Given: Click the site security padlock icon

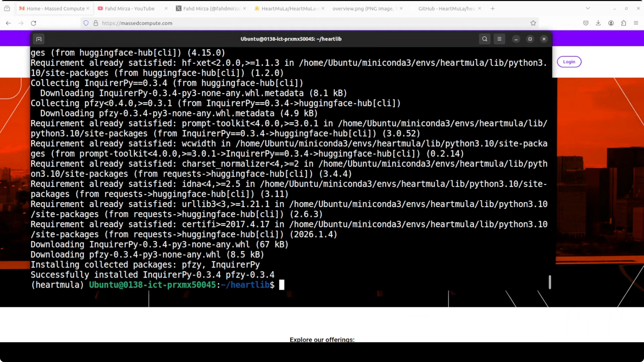Looking at the screenshot, I should point(96,23).
